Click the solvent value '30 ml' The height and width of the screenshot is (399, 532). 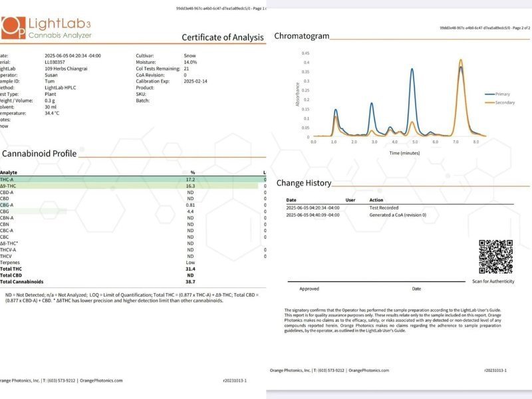point(51,107)
